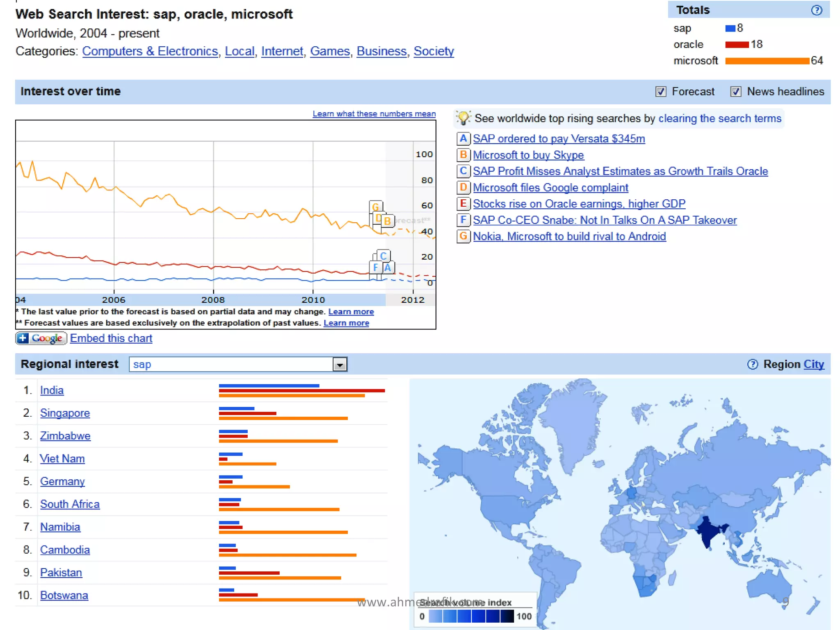Click the Totals help question mark icon

coord(816,10)
